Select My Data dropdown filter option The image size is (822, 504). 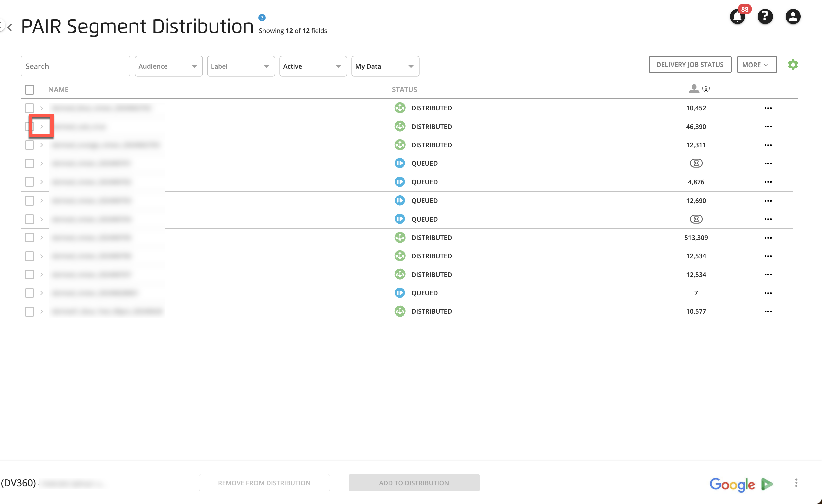coord(385,66)
